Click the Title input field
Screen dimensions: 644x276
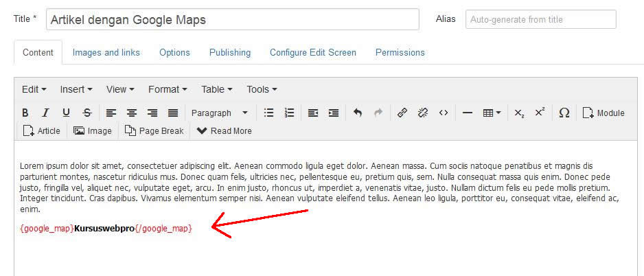point(233,19)
